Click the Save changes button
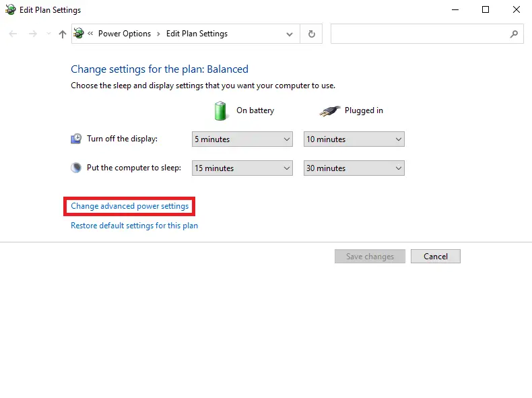532x398 pixels. (370, 256)
